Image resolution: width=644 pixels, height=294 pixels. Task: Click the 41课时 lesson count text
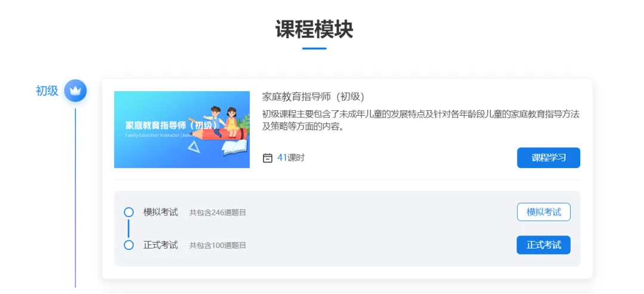tap(291, 157)
